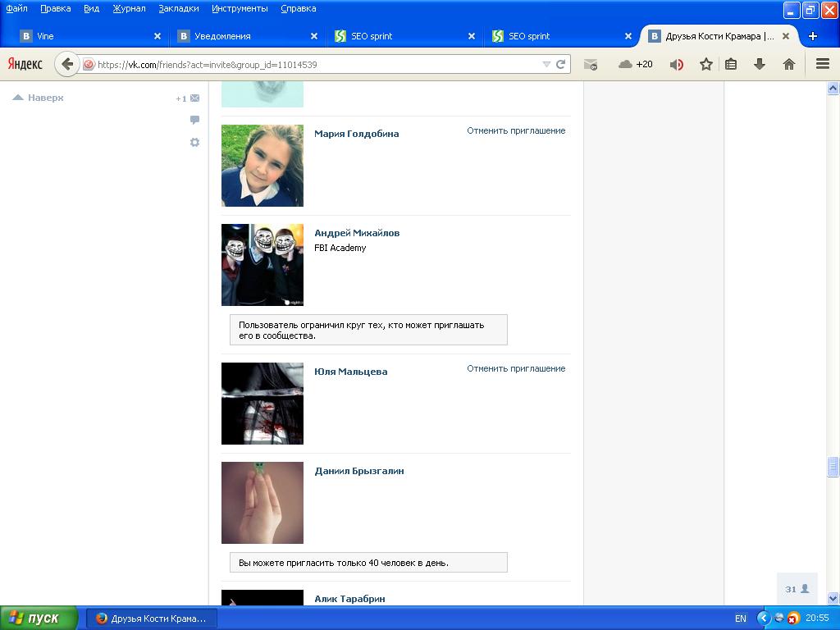Open Андрей Михайлов profile link

357,233
